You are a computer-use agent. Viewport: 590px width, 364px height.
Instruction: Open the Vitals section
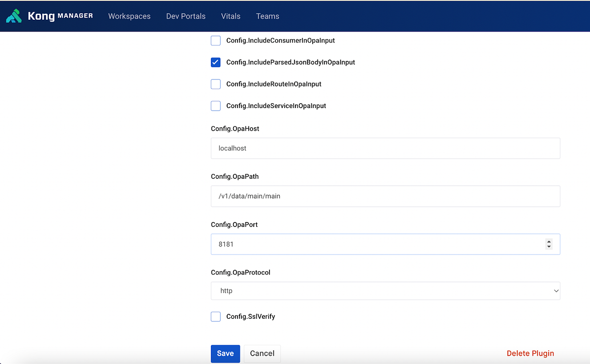(231, 16)
